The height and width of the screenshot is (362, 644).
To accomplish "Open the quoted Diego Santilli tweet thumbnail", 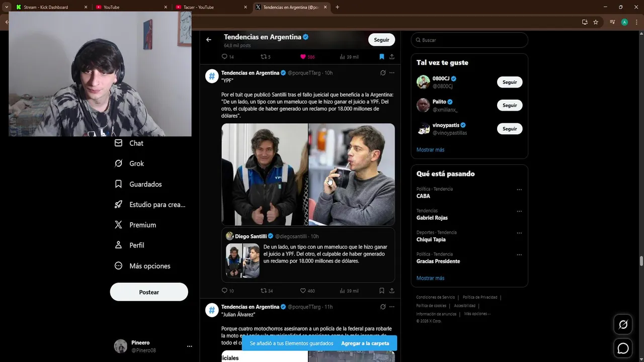I will tap(243, 261).
